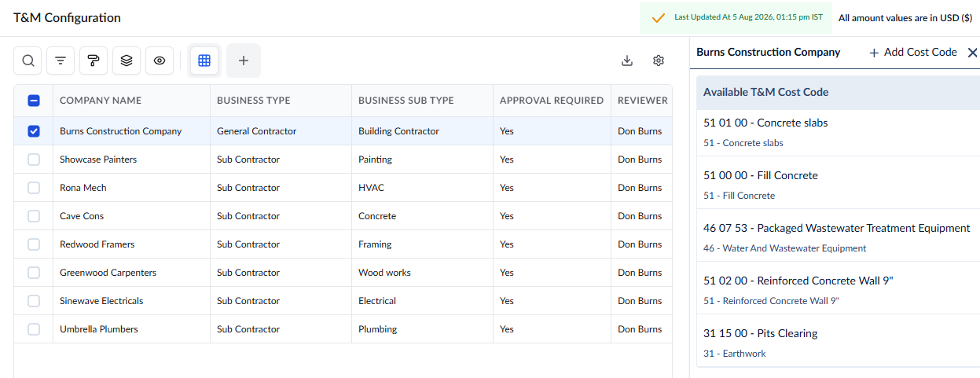Click the Umbrella Plumbers company name
980x378 pixels.
(x=99, y=329)
